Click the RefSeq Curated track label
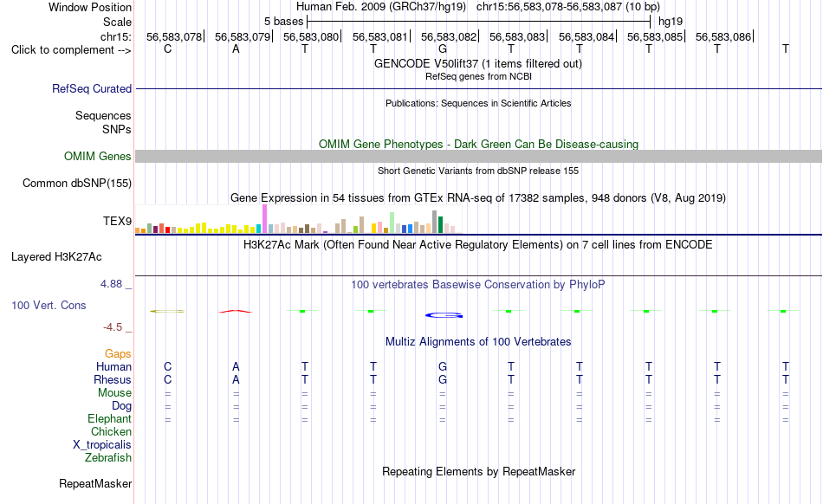The width and height of the screenshot is (823, 504). tap(91, 88)
